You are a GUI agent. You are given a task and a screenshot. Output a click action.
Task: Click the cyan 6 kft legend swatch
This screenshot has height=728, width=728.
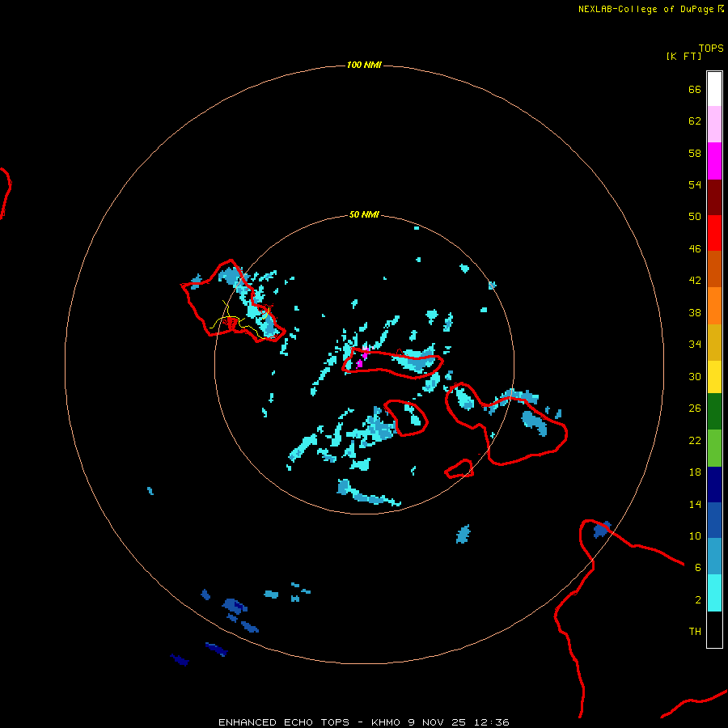point(714,593)
